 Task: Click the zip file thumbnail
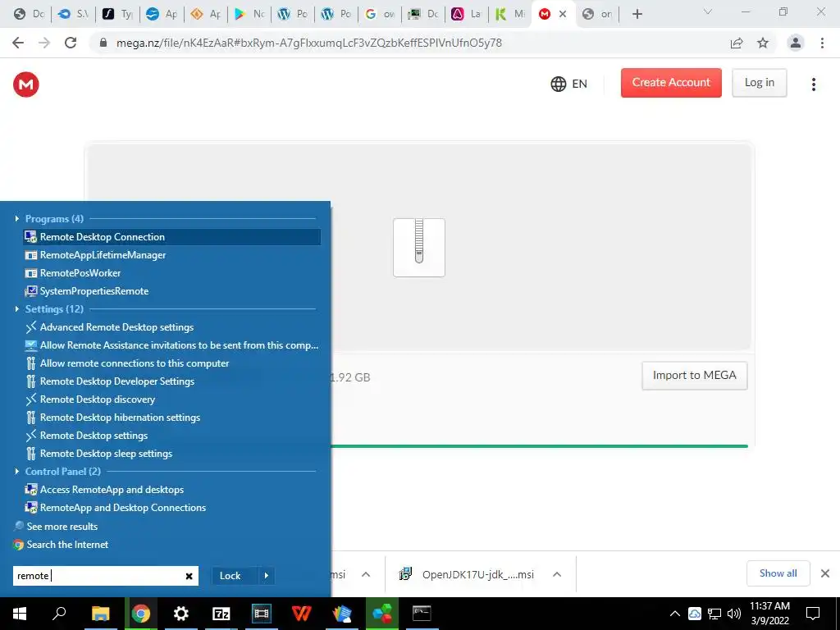click(419, 248)
